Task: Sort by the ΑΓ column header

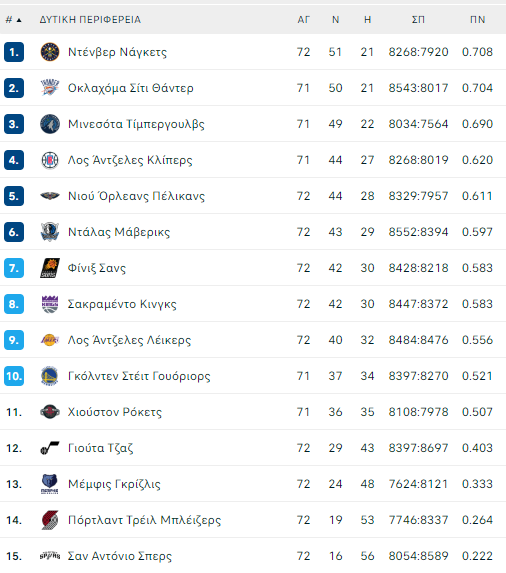Action: (303, 20)
